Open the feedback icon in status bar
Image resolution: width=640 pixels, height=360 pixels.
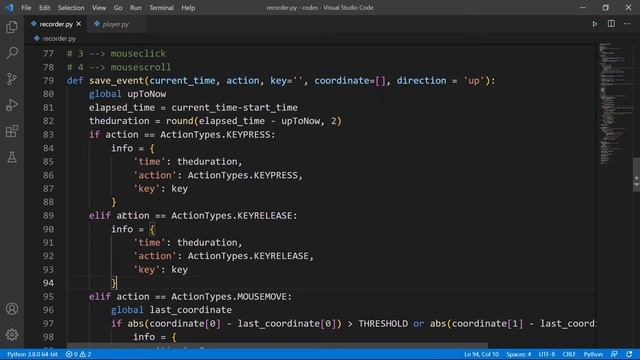coord(614,354)
